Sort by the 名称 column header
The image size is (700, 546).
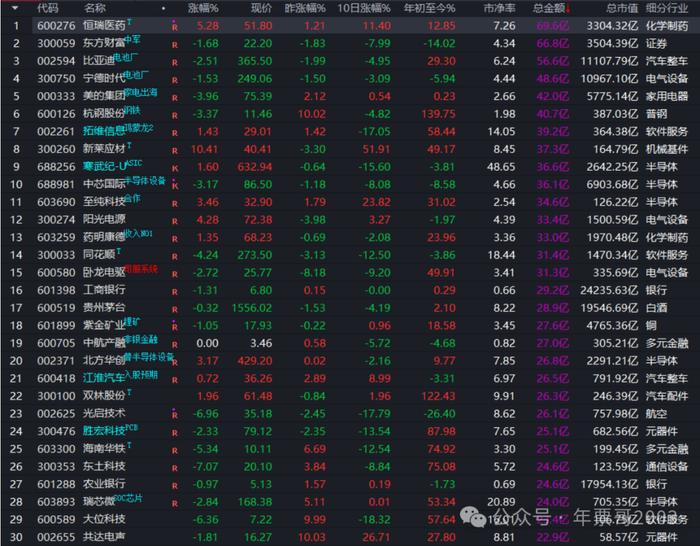tap(95, 8)
